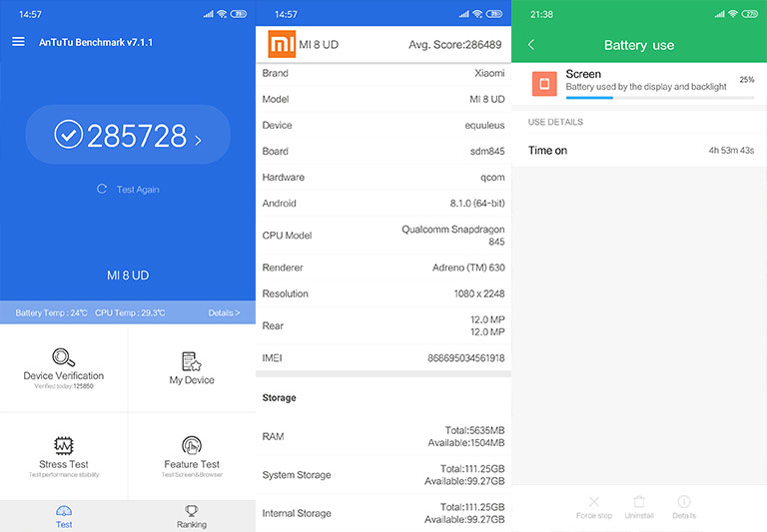
Task: Select the Test tab
Action: point(64,516)
